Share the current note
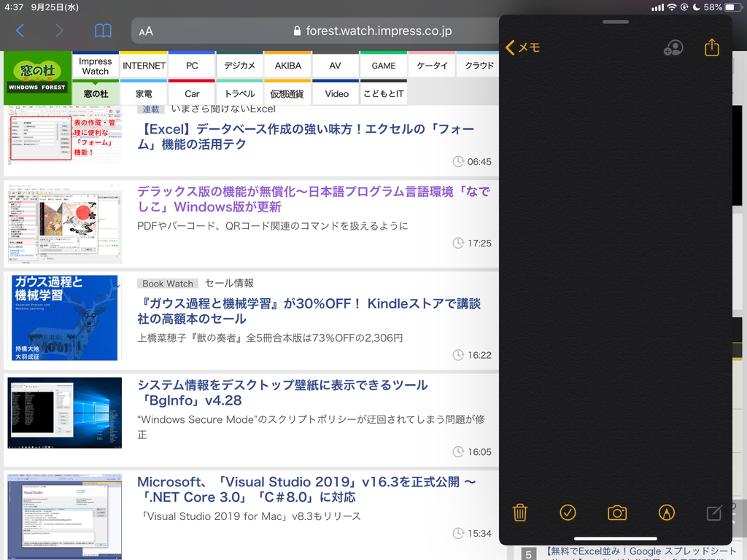747x560 pixels. (711, 47)
